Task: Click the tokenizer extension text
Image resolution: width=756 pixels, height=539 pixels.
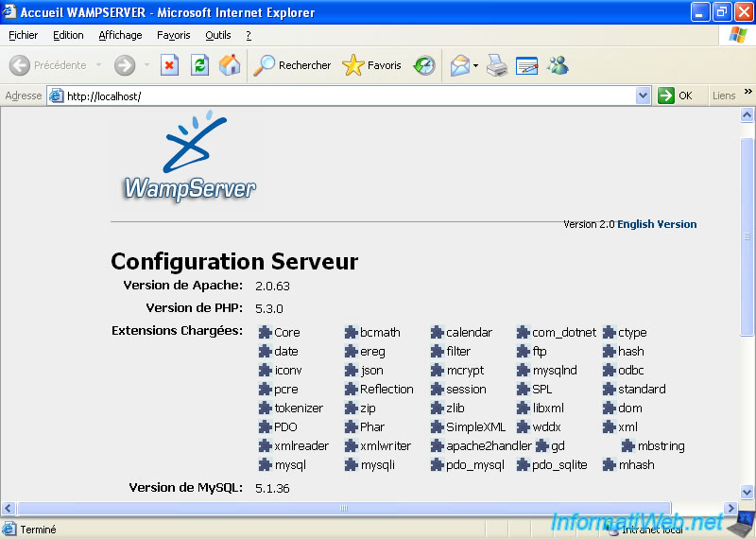Action: (299, 409)
